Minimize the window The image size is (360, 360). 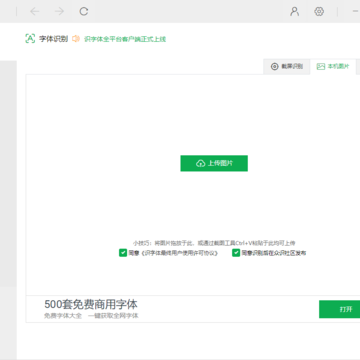coord(356,12)
